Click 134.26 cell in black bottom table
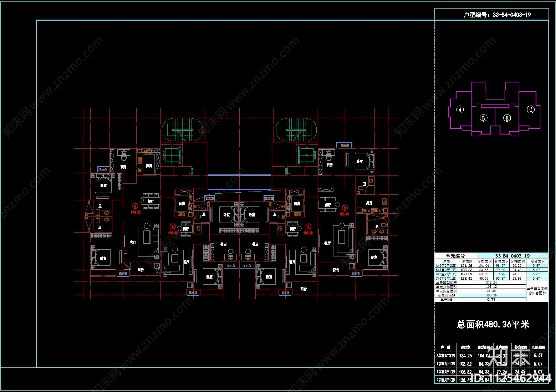 pyautogui.click(x=465, y=356)
